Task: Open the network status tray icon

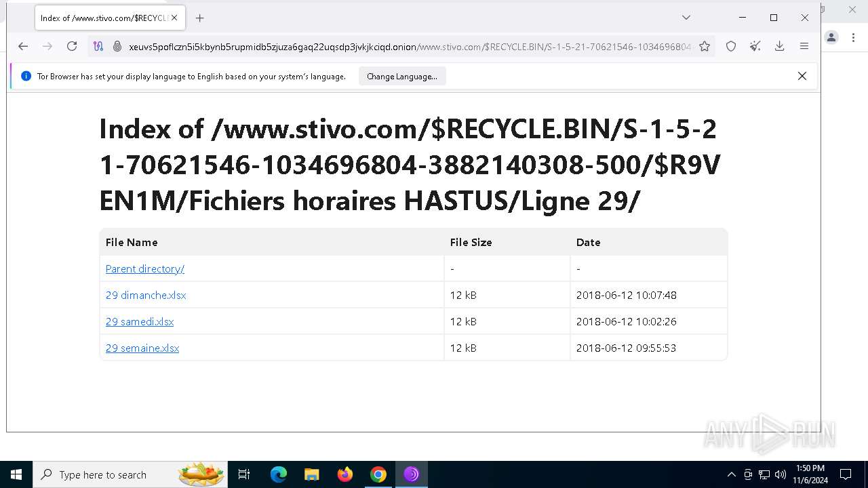Action: (764, 474)
